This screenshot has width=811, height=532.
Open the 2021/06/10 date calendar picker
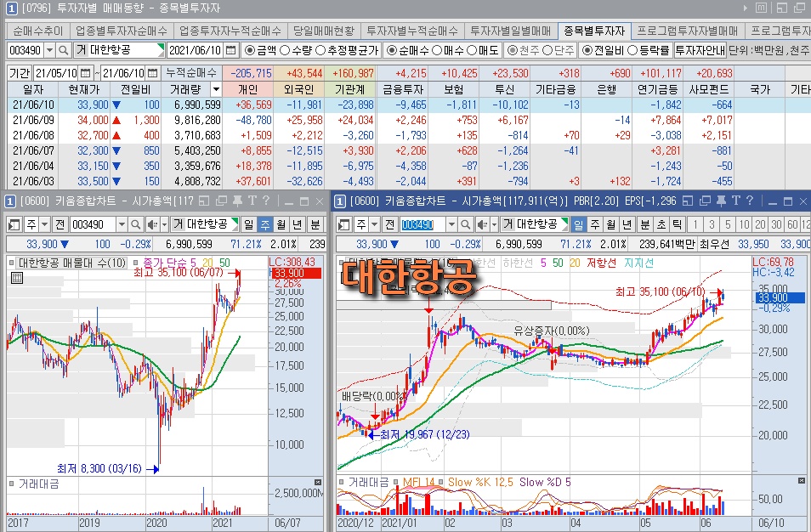pyautogui.click(x=230, y=50)
